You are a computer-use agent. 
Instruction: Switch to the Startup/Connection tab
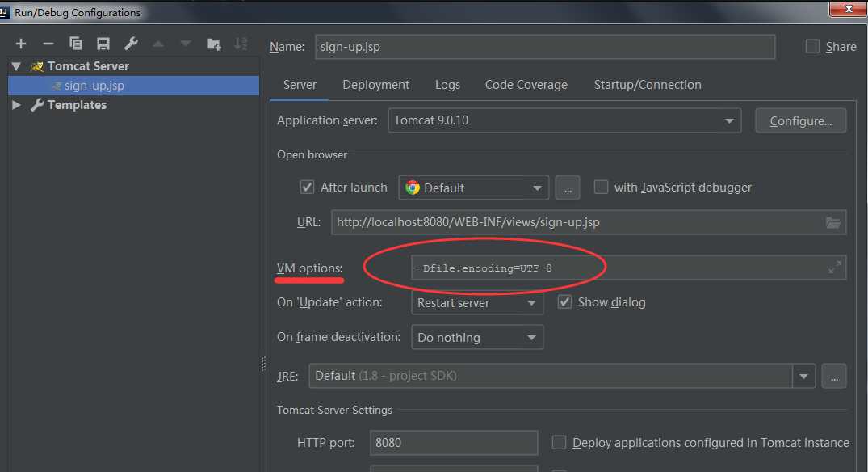647,85
